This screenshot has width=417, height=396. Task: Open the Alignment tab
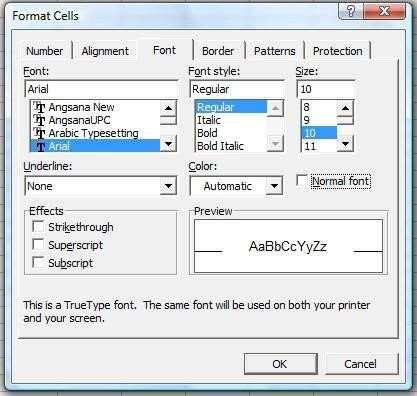pyautogui.click(x=105, y=51)
